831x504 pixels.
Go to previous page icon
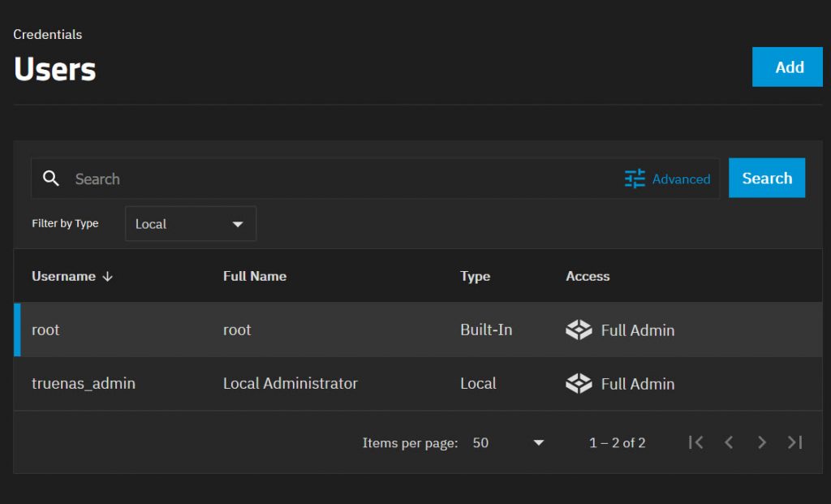click(729, 442)
